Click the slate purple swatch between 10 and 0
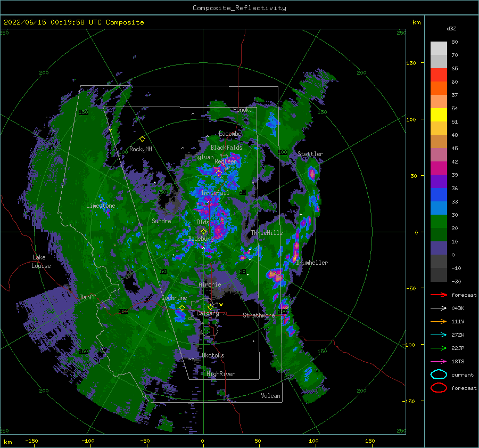The width and height of the screenshot is (479, 448). point(439,248)
